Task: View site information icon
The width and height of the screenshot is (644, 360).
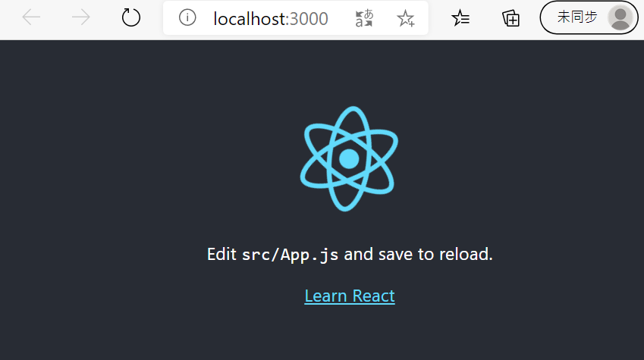Action: click(x=187, y=17)
